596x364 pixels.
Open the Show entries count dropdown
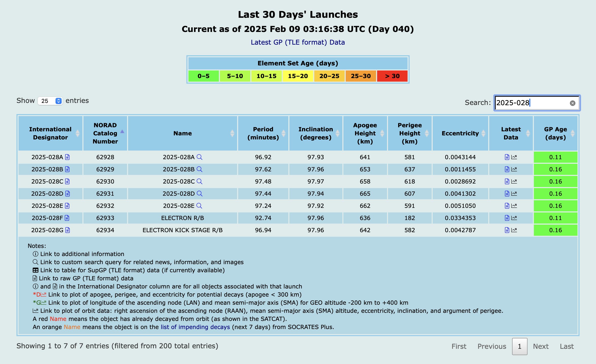(x=50, y=101)
